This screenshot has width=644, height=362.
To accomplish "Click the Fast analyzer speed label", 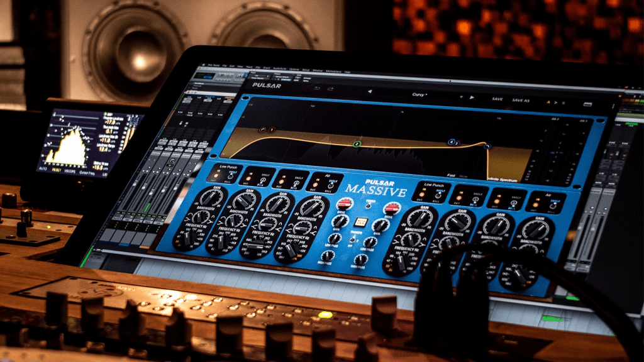I will click(x=452, y=175).
